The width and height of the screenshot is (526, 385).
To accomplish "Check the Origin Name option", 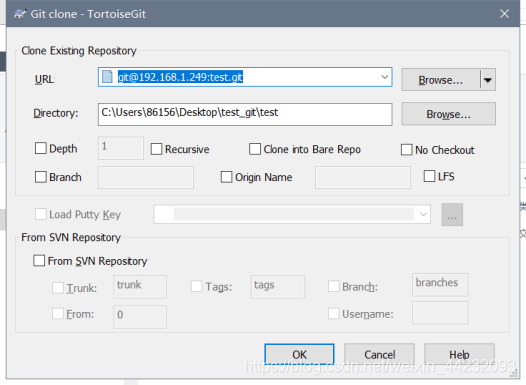I will 226,177.
